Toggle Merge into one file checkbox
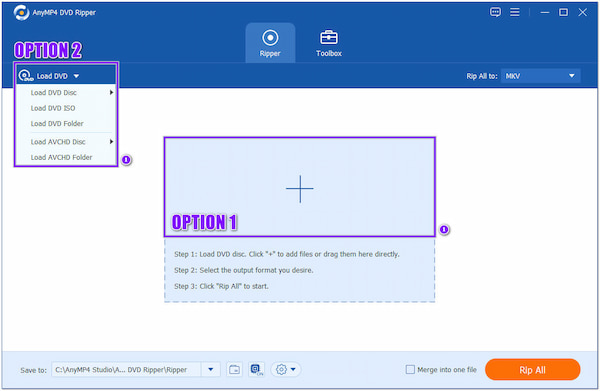The height and width of the screenshot is (391, 600). [x=410, y=370]
